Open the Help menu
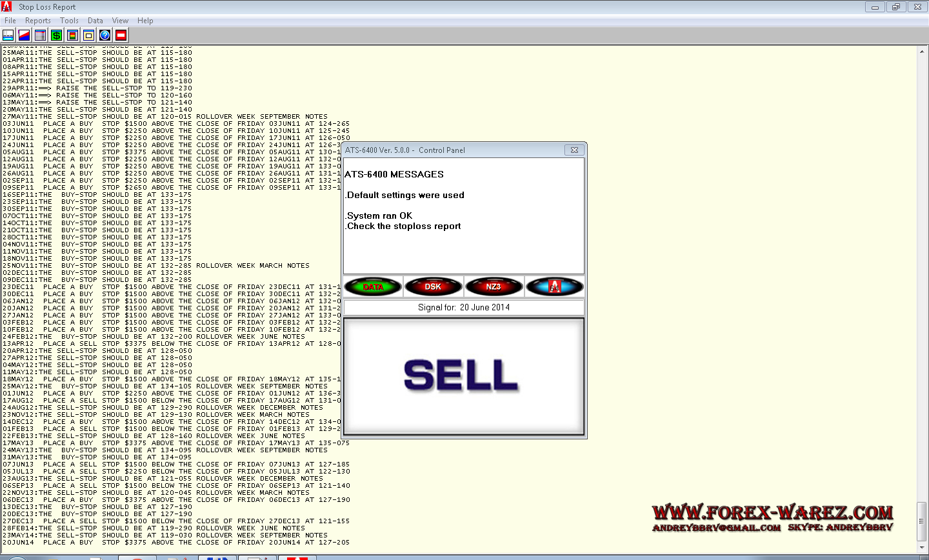The width and height of the screenshot is (929, 560). pos(145,21)
